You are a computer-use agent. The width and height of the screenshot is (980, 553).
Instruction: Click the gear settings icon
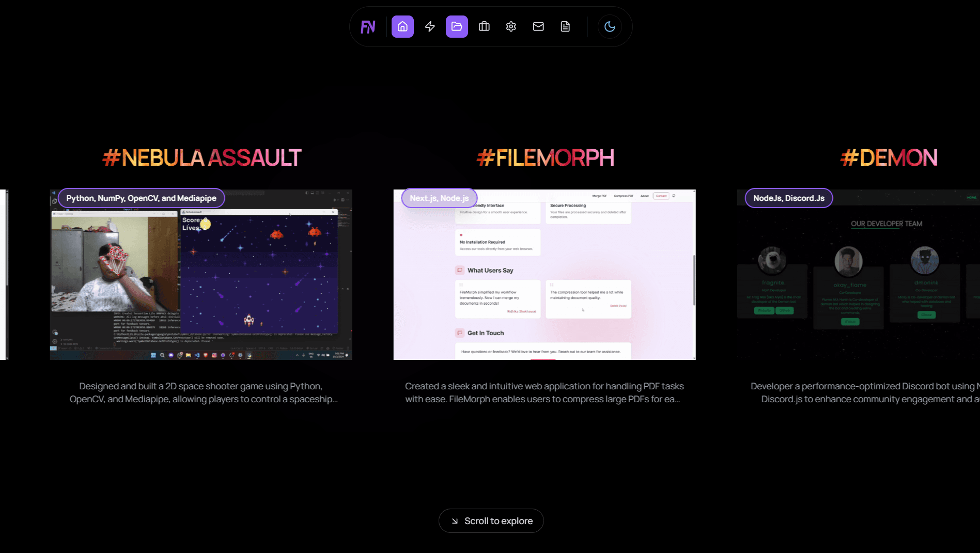511,27
